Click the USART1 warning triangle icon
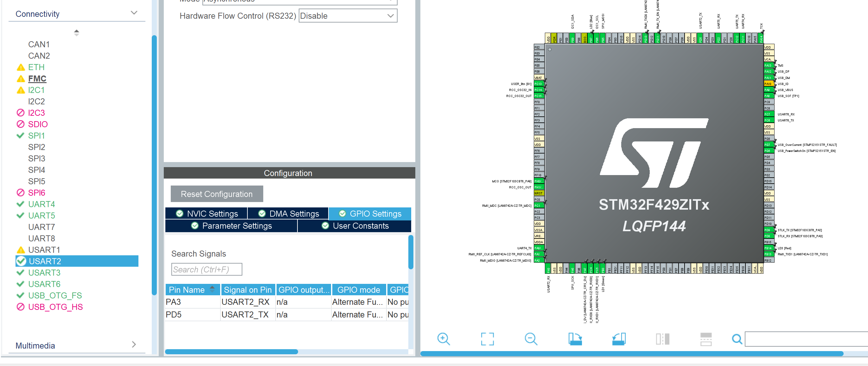 (21, 250)
